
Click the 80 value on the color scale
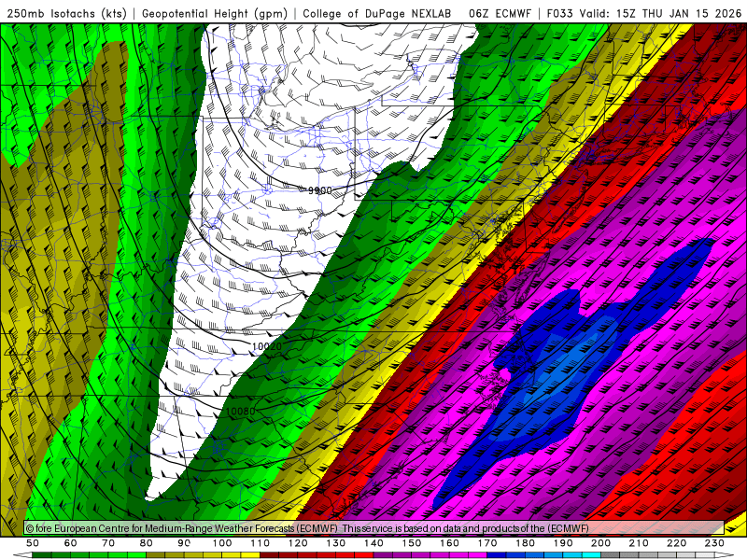click(147, 543)
